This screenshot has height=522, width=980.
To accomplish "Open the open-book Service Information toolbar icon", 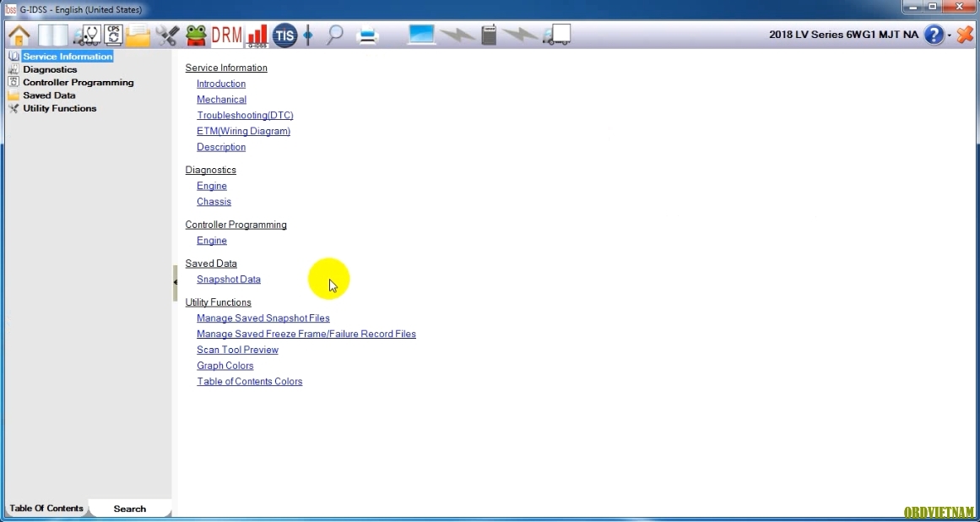I will (x=53, y=35).
